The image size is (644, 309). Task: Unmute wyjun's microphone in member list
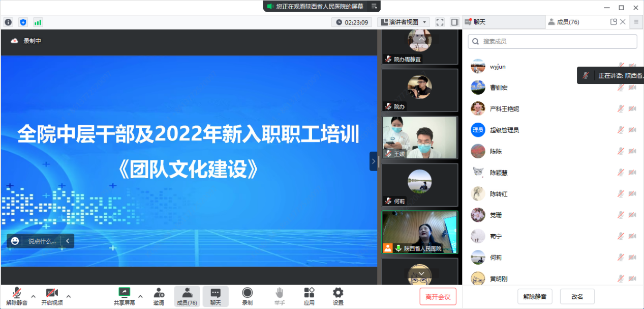click(x=621, y=66)
